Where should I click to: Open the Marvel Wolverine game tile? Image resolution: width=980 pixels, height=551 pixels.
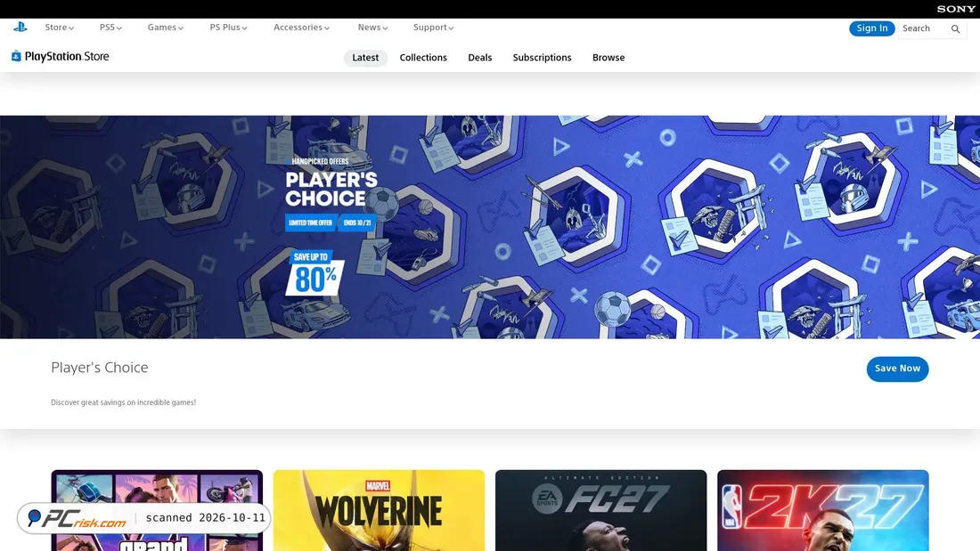[x=379, y=510]
